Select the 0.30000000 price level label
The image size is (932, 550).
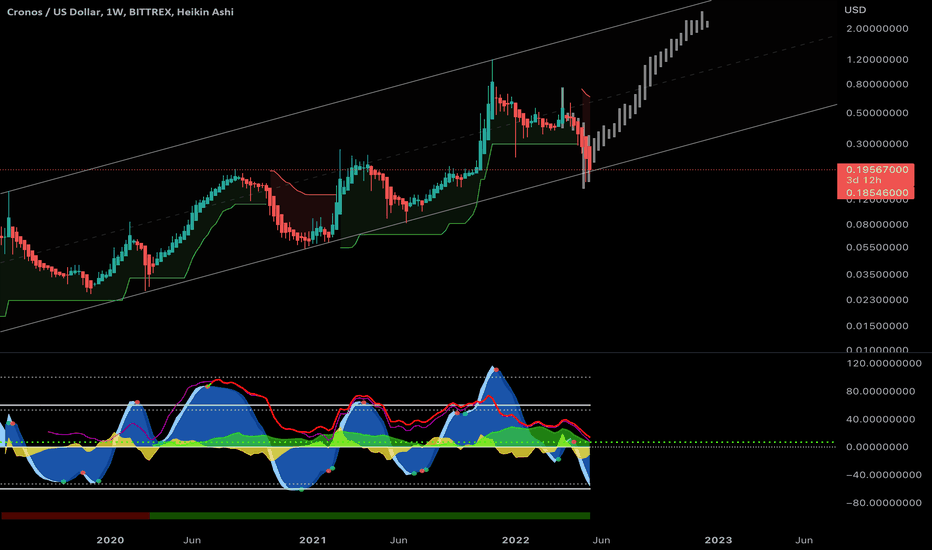pos(877,144)
